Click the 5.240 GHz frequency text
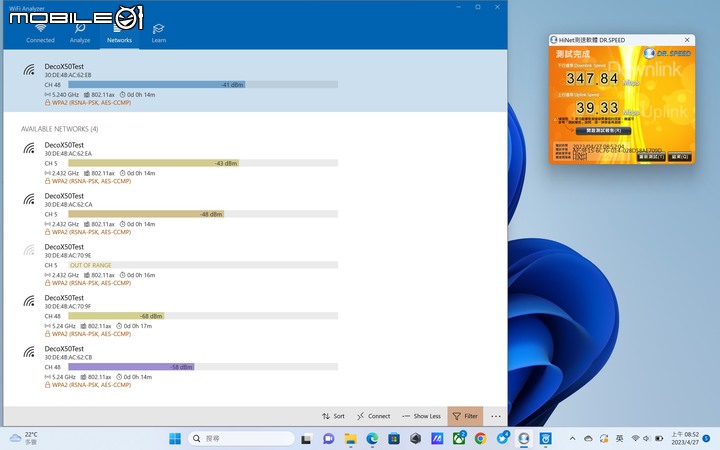 click(65, 95)
